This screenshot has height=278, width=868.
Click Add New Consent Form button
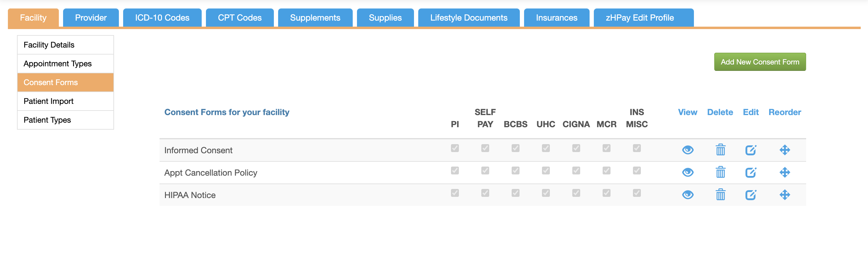pyautogui.click(x=760, y=62)
